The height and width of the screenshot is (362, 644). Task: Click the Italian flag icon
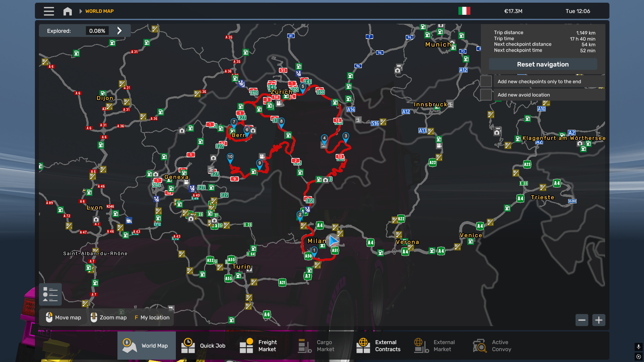(x=464, y=11)
